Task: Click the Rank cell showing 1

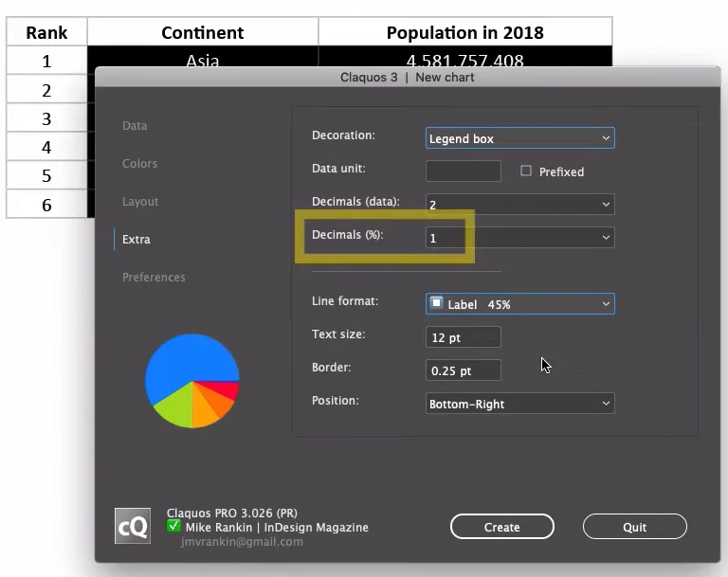Action: (x=46, y=61)
